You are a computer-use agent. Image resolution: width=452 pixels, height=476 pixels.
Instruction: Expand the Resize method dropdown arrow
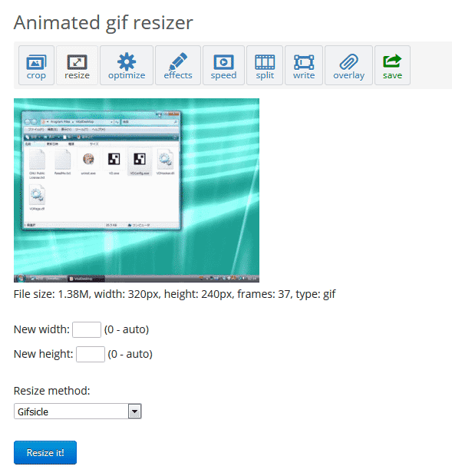pyautogui.click(x=135, y=412)
